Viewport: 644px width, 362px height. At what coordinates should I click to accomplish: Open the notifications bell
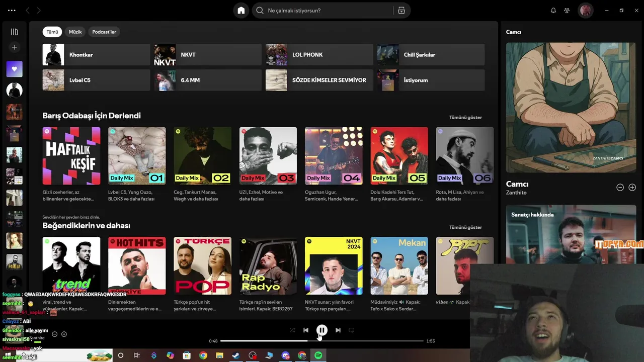point(553,11)
